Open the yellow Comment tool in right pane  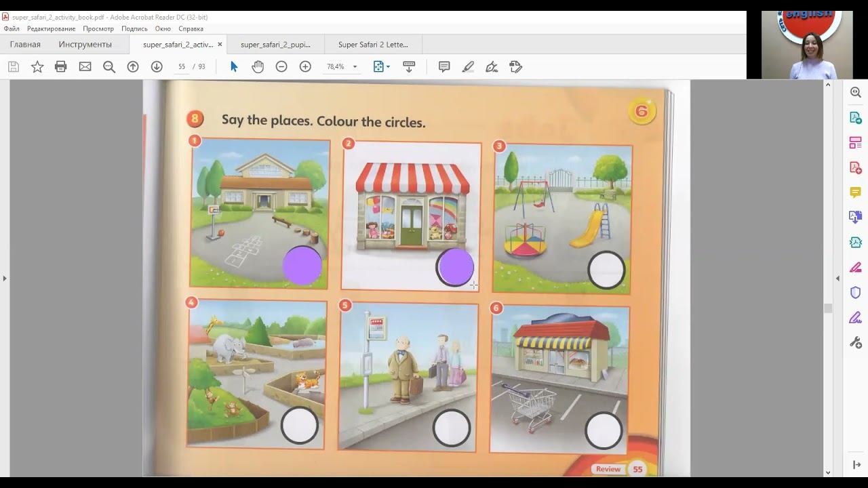pyautogui.click(x=856, y=192)
